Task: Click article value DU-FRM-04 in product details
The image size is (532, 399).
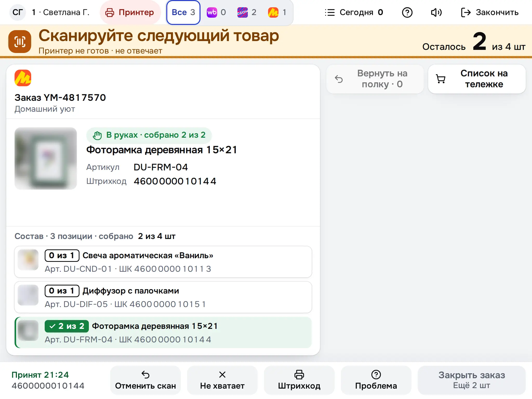Action: [161, 167]
